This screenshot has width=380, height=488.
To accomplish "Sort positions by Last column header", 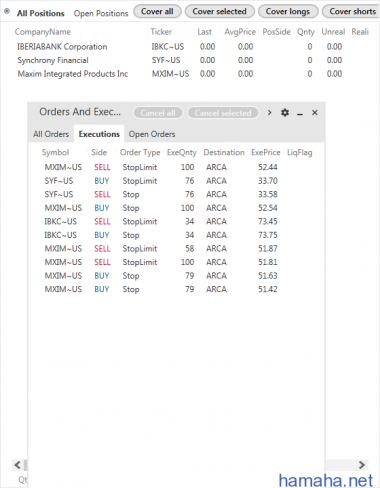I will pyautogui.click(x=204, y=32).
